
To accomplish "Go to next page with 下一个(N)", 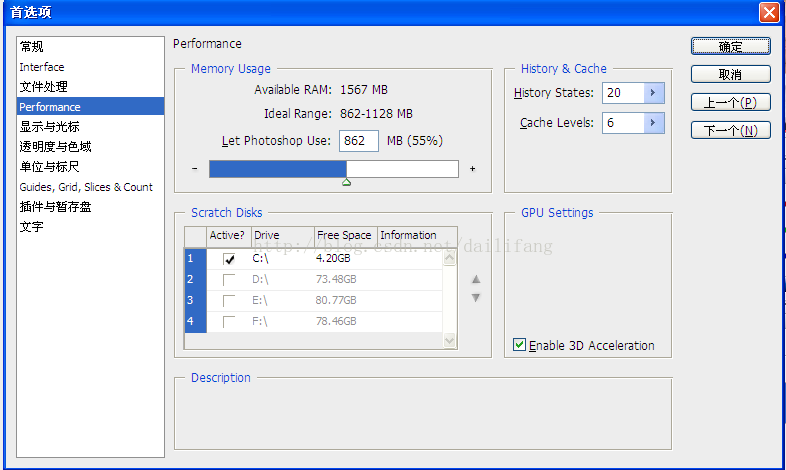I will (x=730, y=130).
